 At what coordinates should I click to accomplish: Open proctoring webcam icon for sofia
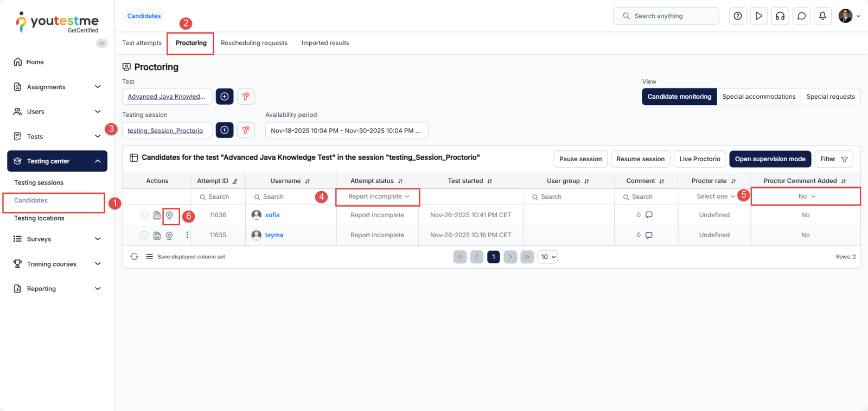coord(170,216)
